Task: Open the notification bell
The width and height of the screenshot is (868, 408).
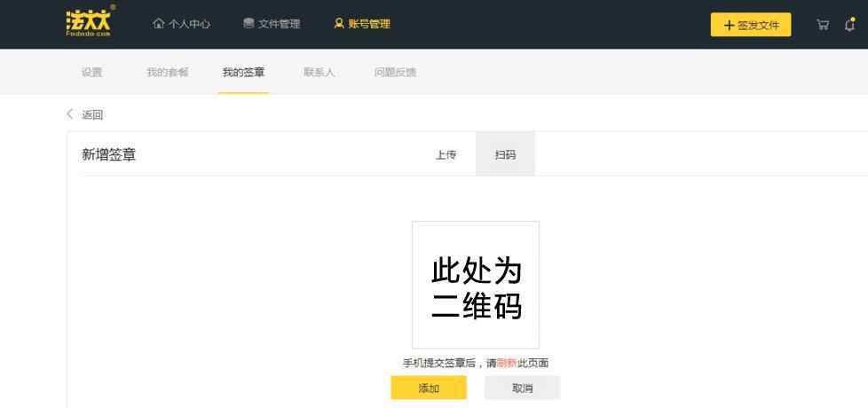Action: [849, 25]
